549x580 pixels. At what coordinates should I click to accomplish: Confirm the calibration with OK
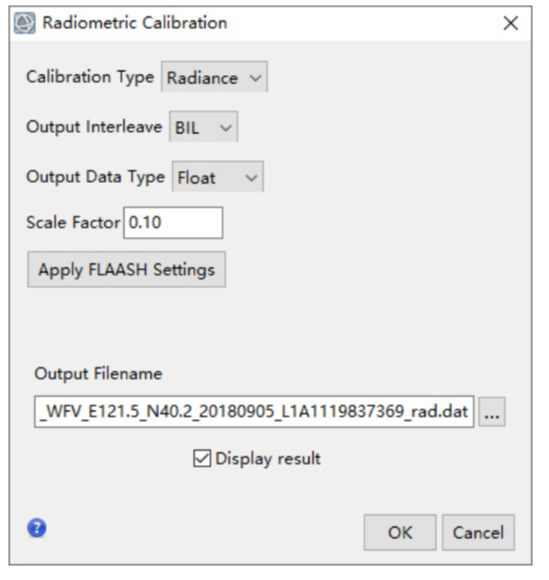pyautogui.click(x=400, y=533)
